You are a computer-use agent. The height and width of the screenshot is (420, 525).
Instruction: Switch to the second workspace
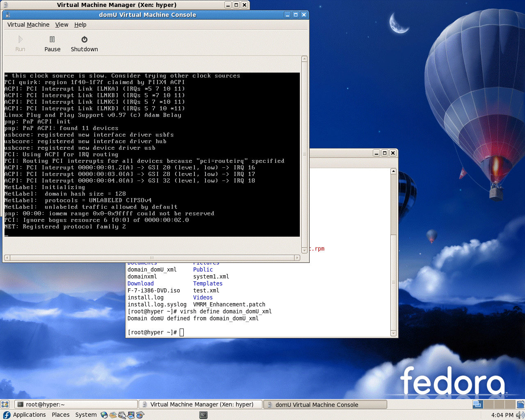pos(488,404)
